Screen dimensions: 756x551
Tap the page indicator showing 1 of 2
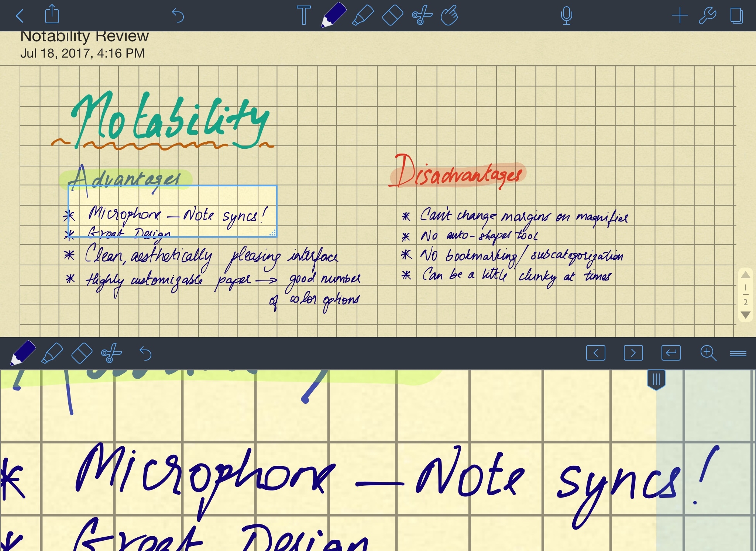[x=746, y=295]
